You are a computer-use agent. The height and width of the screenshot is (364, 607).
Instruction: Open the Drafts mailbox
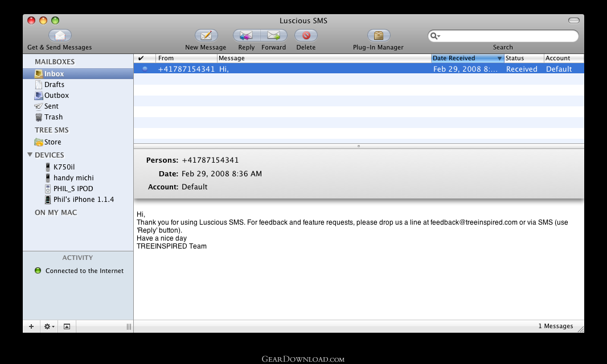[54, 84]
